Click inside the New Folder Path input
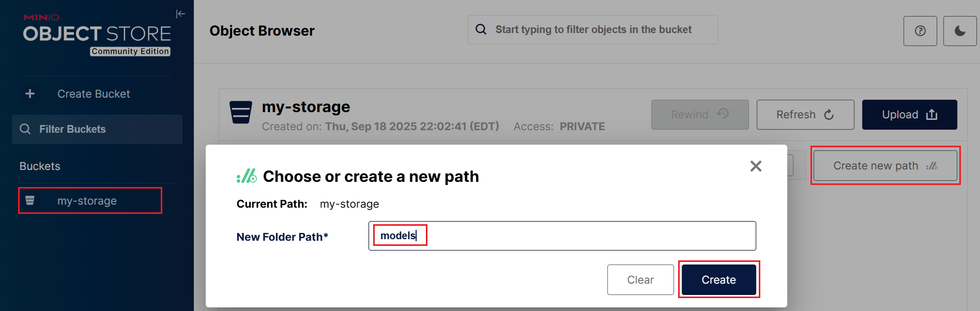 click(562, 236)
